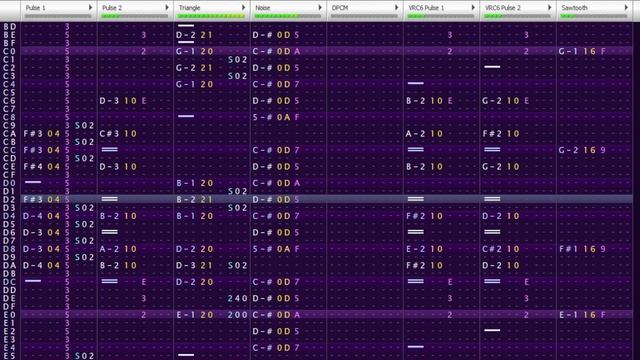Select Noise note C-# on row C0

click(262, 51)
